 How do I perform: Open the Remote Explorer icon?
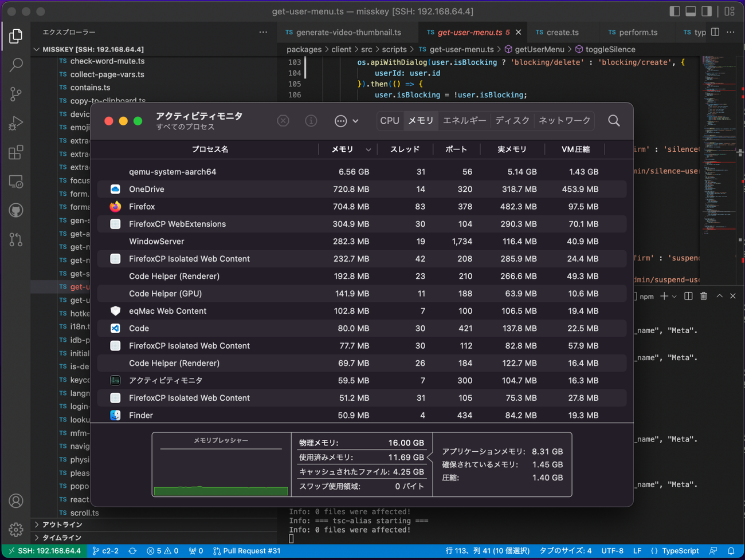coord(16,182)
